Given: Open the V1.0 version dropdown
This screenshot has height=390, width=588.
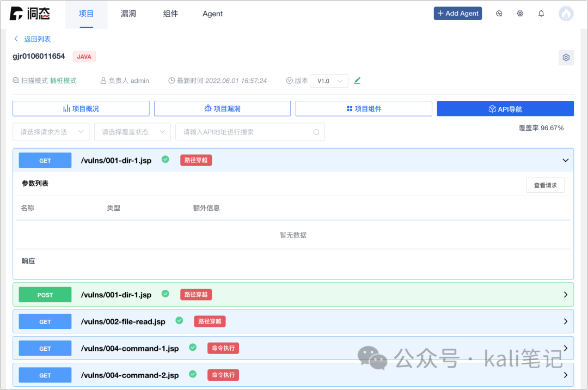Looking at the screenshot, I should (x=329, y=81).
